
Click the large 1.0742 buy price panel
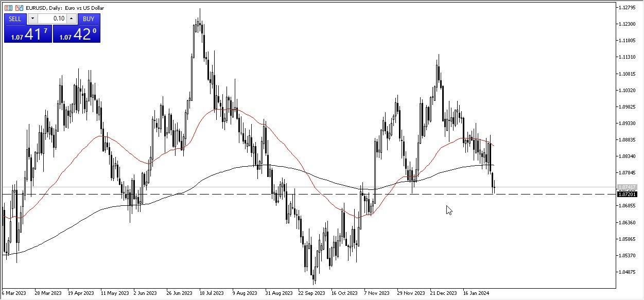[77, 33]
